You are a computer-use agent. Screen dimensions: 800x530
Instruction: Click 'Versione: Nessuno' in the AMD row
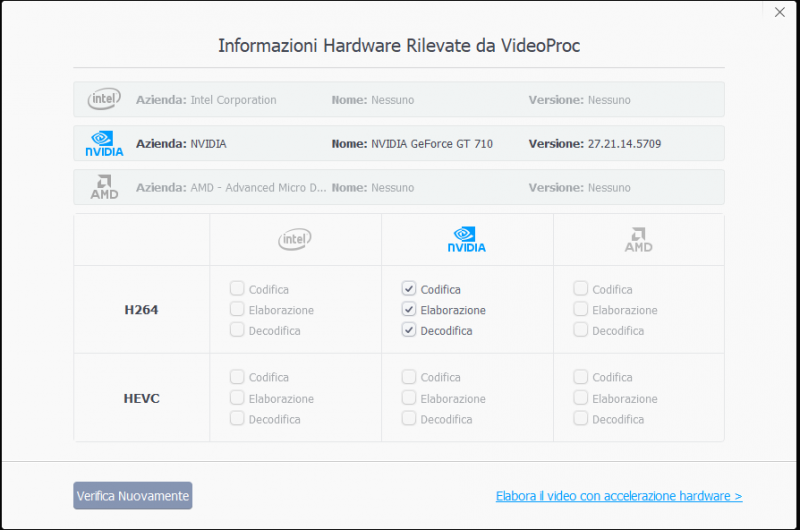pyautogui.click(x=580, y=188)
